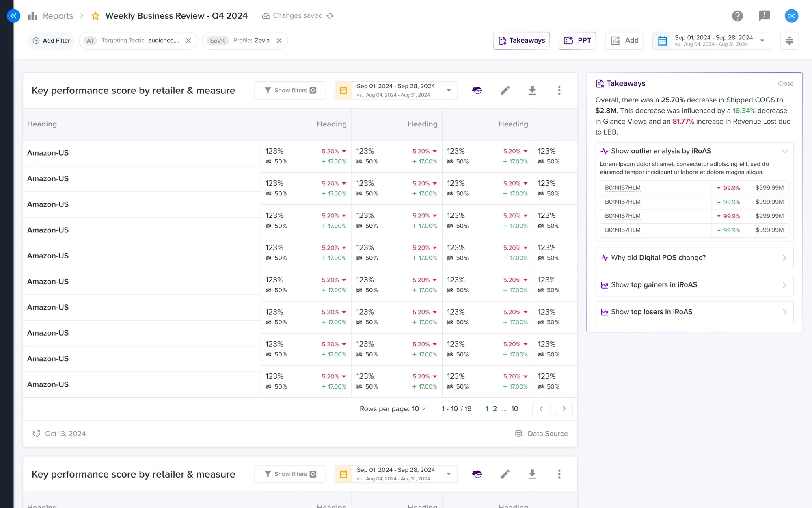The height and width of the screenshot is (508, 812).
Task: Click the calendar icon in second widget header
Action: [343, 474]
